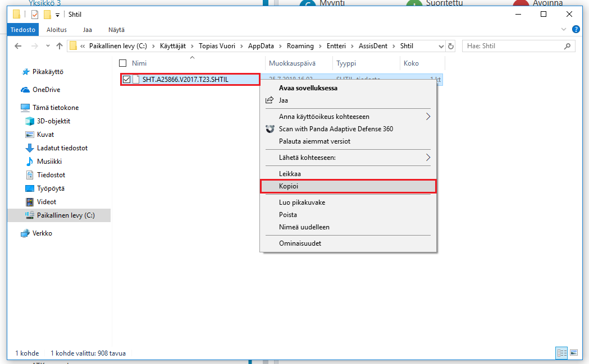Open the address bar history dropdown
Image resolution: width=589 pixels, height=364 pixels.
point(441,46)
